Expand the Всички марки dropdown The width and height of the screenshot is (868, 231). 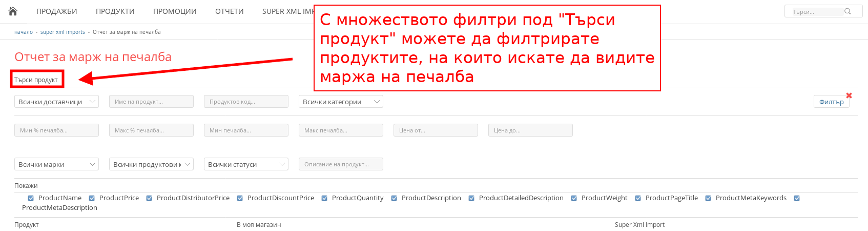click(x=56, y=164)
